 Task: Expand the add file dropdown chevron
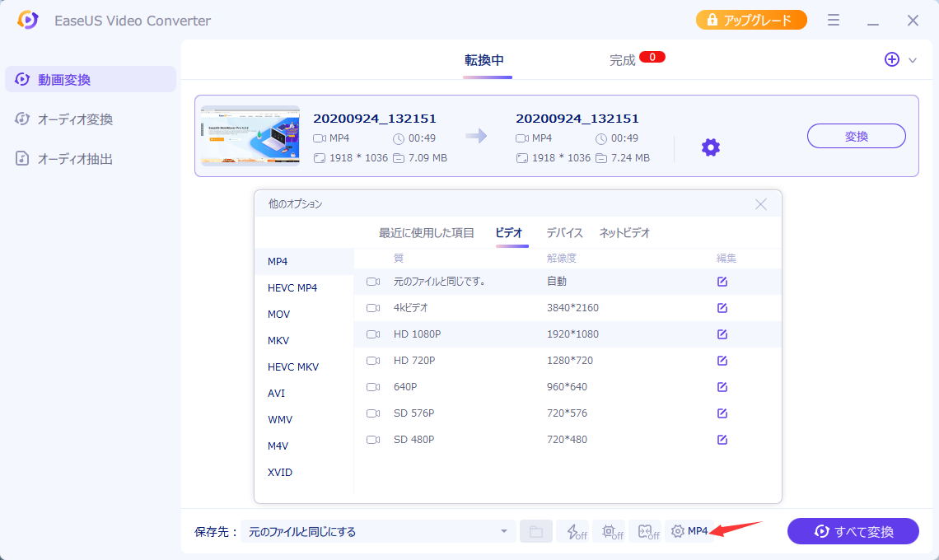(x=913, y=60)
